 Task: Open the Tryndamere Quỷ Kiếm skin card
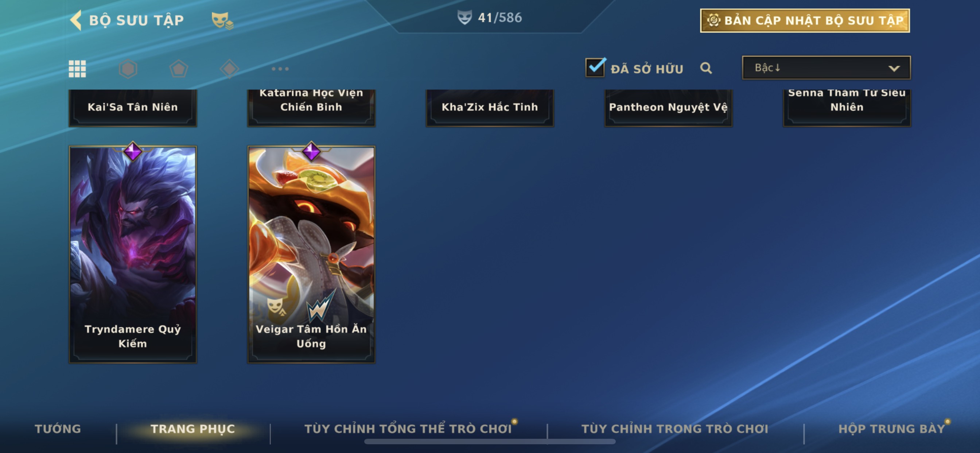pyautogui.click(x=133, y=254)
